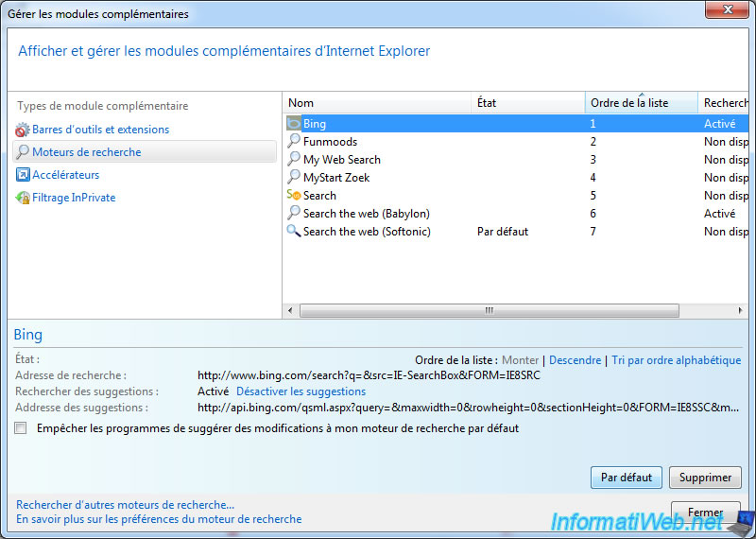Viewport: 756px width, 539px height.
Task: Tick the Empêcher les programmes checkbox
Action: [x=21, y=428]
